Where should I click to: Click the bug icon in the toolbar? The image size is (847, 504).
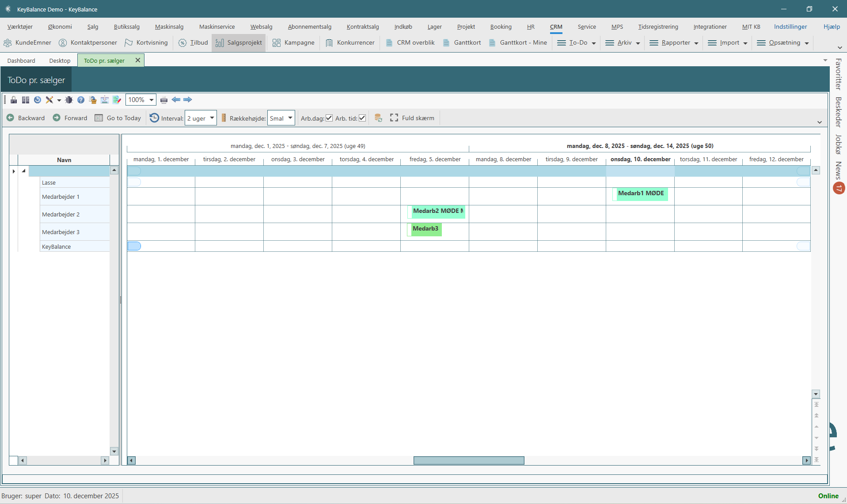tap(69, 100)
